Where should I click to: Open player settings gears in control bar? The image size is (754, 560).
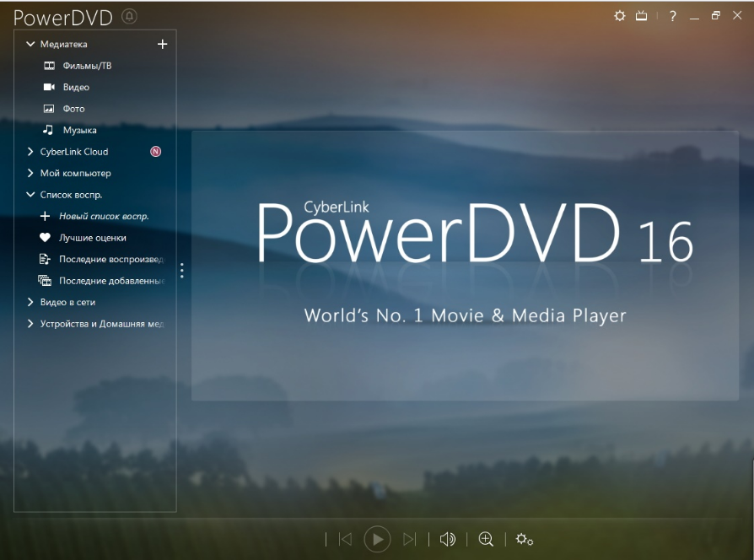point(524,539)
